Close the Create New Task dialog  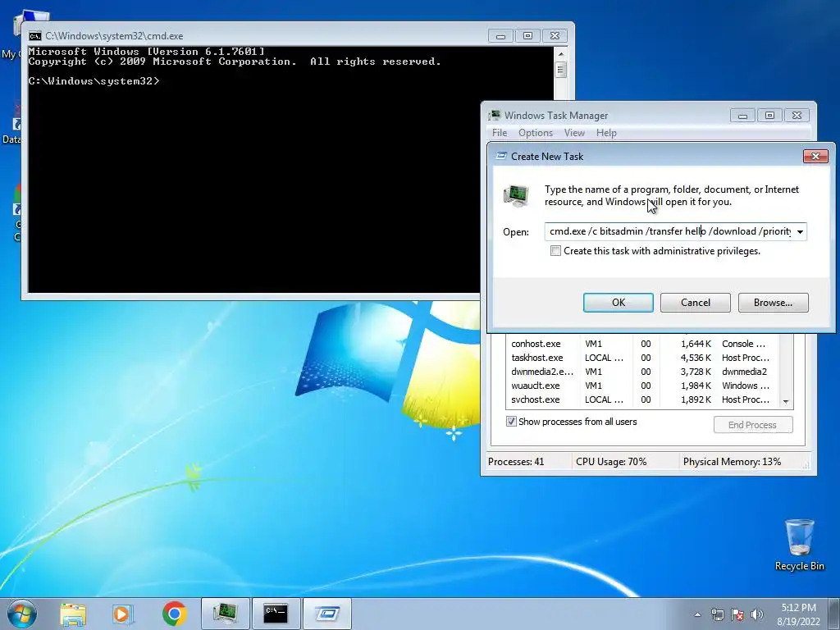click(815, 156)
